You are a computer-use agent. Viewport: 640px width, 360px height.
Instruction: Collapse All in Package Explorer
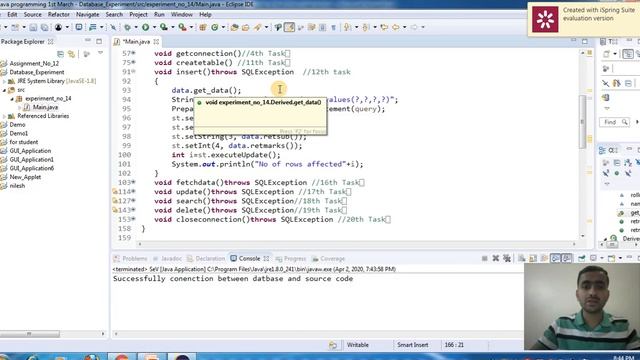tap(60, 54)
